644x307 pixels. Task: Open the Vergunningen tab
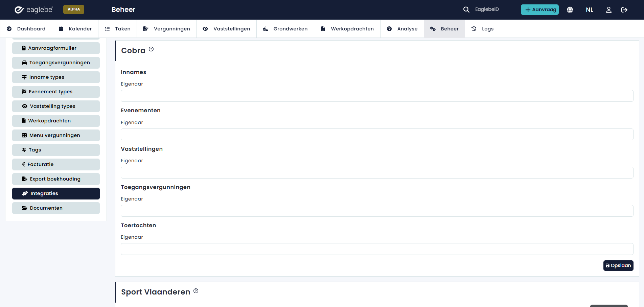(167, 29)
